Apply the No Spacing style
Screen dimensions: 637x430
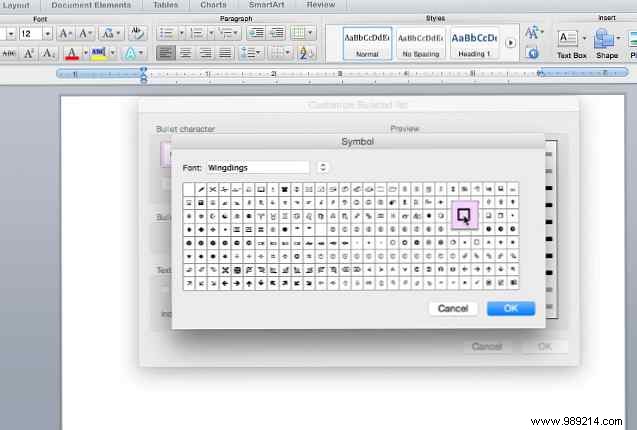(x=420, y=43)
